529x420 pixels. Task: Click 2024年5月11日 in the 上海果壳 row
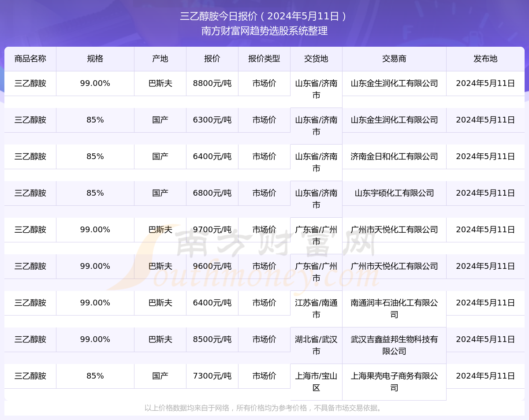[485, 375]
